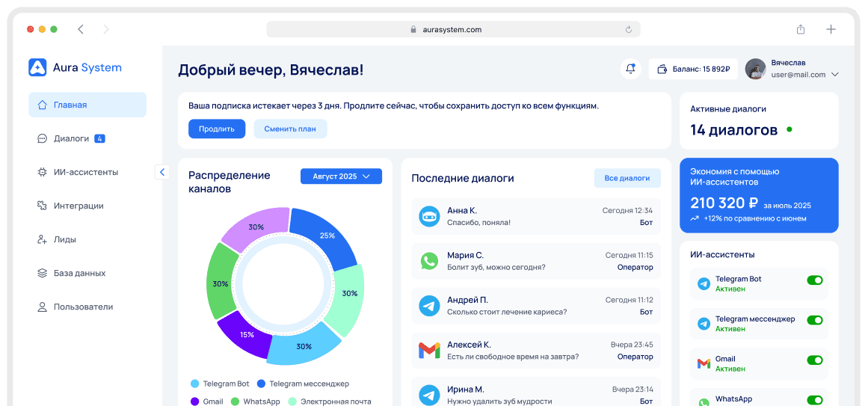Viewport: 868px width, 406px height.
Task: Click the Продлить button
Action: pos(217,129)
